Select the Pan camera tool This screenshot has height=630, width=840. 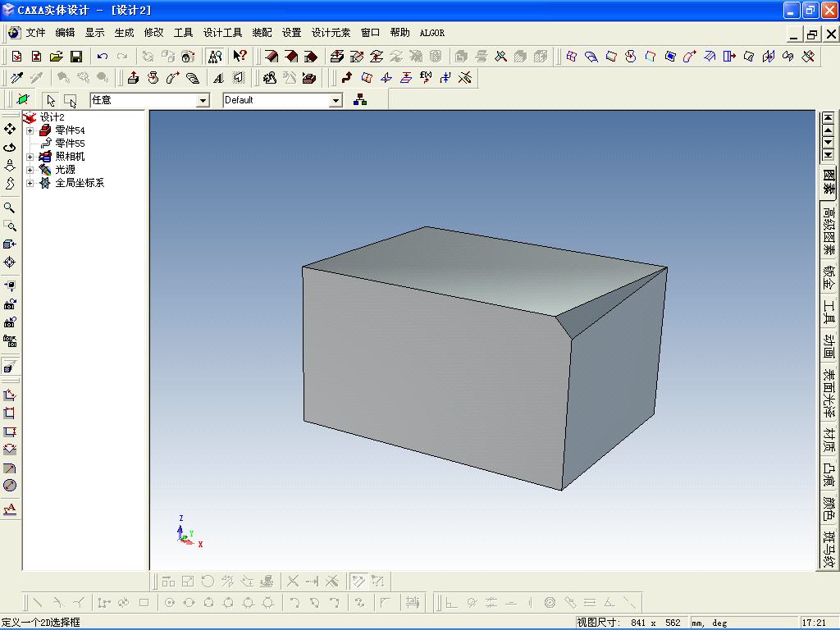point(10,129)
